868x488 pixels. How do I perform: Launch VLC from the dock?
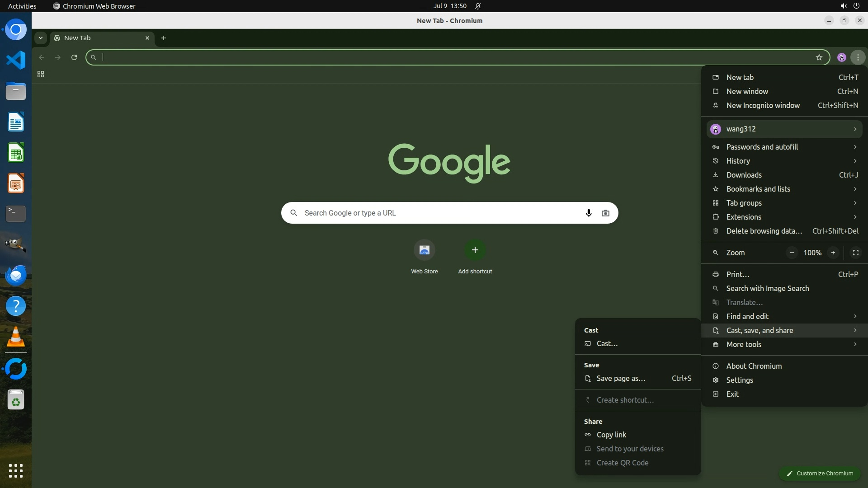coord(16,337)
